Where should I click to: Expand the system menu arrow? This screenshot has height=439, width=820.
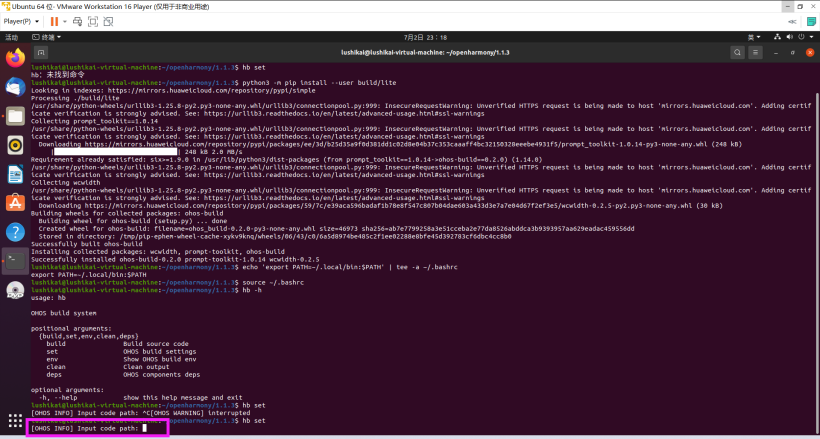[x=810, y=37]
